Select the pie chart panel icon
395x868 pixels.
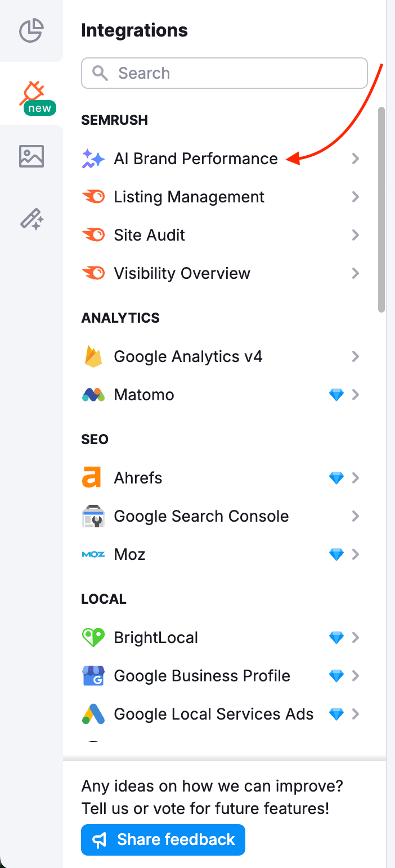tap(31, 31)
